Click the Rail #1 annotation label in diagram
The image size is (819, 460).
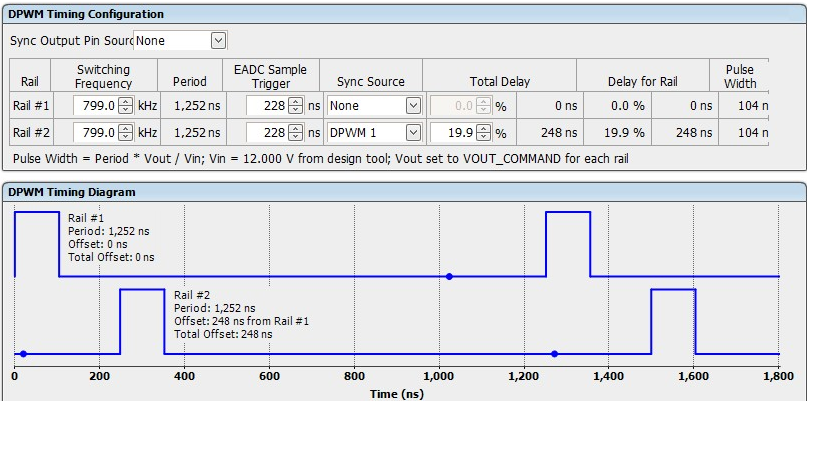coord(111,238)
